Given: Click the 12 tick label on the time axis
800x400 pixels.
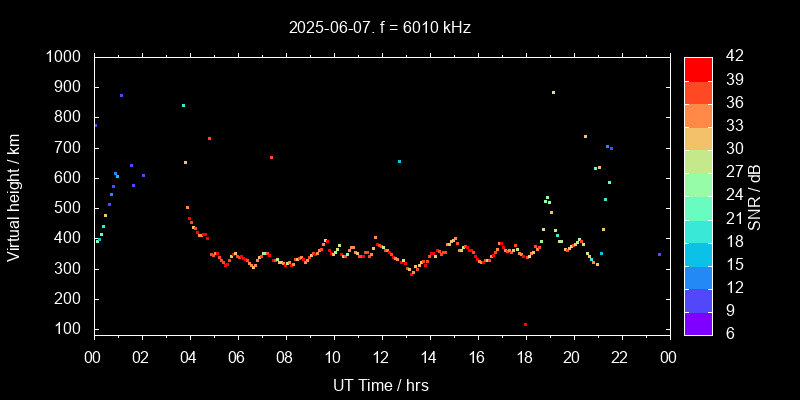Looking at the screenshot, I should [381, 357].
